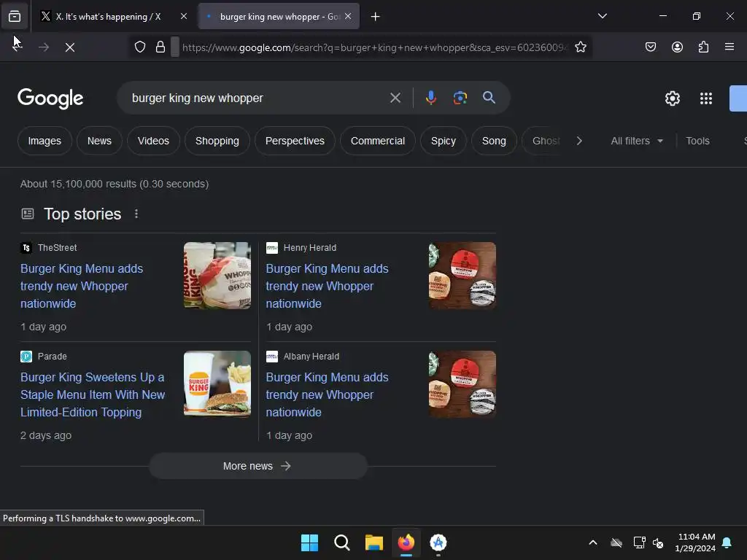This screenshot has height=560, width=747.
Task: Open the tracking protection shield icon
Action: click(139, 47)
